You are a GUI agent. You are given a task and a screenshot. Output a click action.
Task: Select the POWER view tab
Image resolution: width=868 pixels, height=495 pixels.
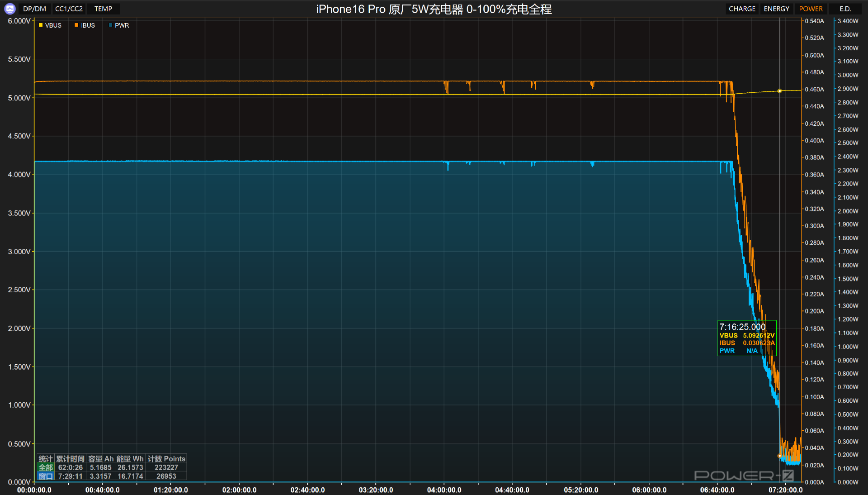(811, 9)
